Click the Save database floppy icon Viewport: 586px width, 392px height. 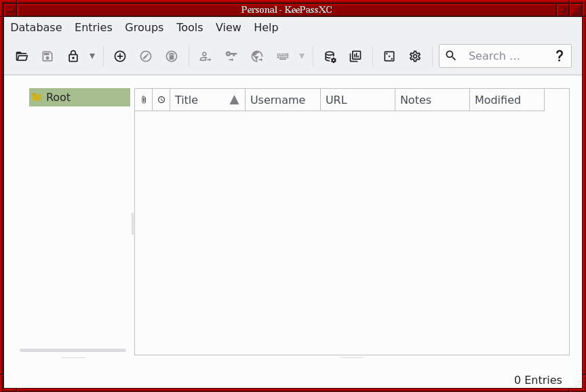coord(47,56)
